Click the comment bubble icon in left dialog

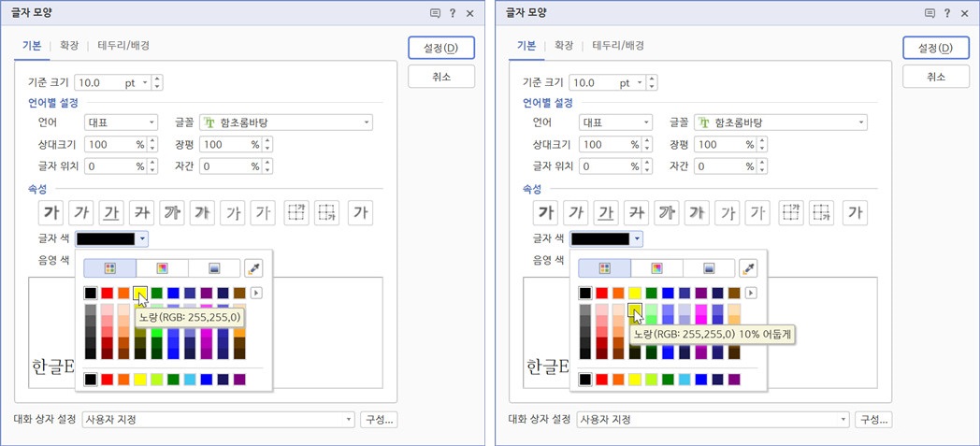[x=435, y=13]
